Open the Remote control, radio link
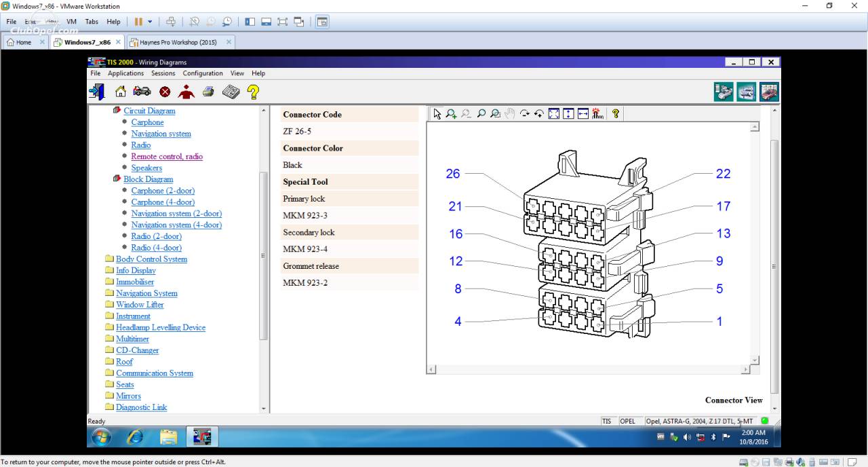The image size is (868, 467). coord(167,156)
